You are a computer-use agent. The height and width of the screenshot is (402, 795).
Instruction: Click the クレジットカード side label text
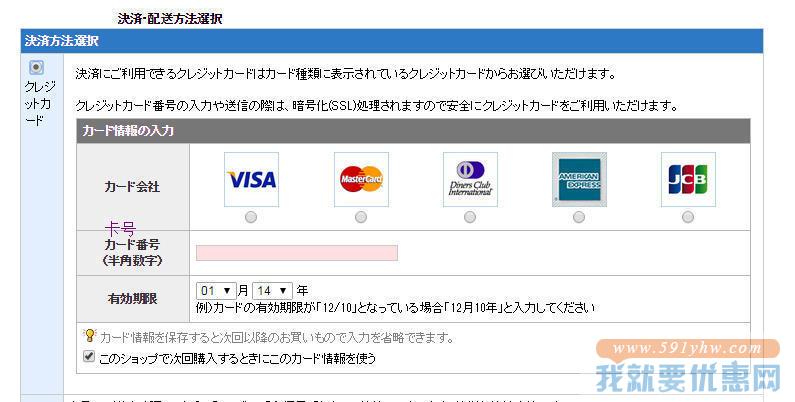point(40,103)
